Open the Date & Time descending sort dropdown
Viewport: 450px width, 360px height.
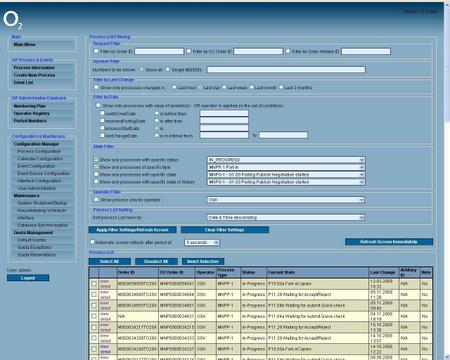[x=286, y=218]
